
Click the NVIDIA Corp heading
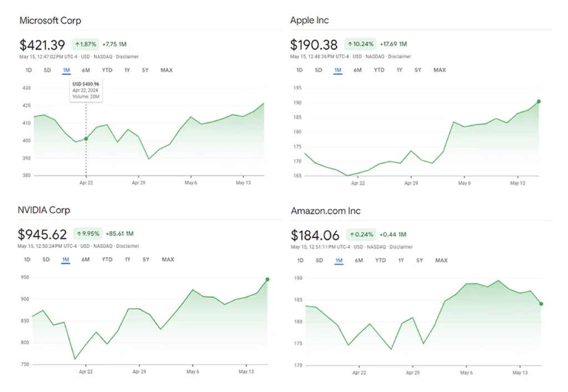[x=44, y=210]
